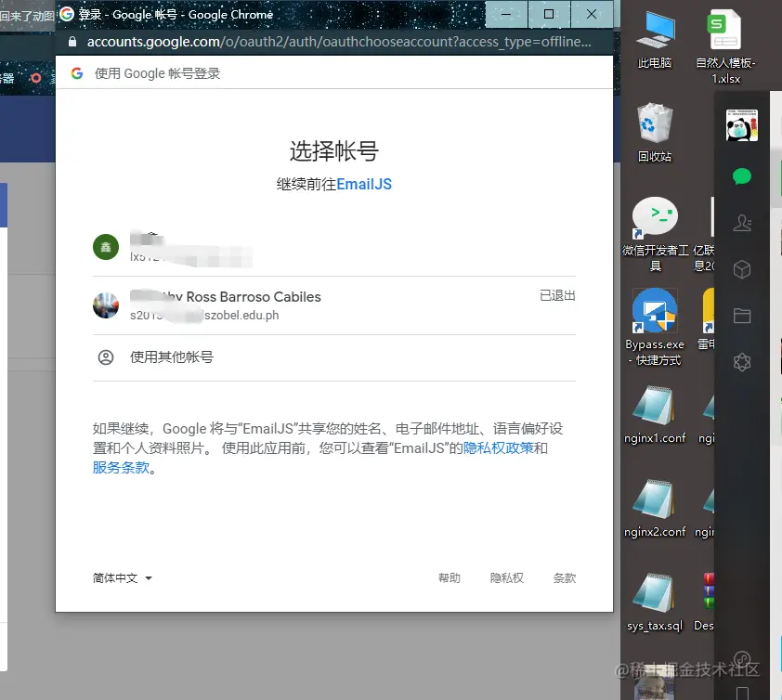Viewport: 782px width, 700px height.
Task: Open nginx2.conf file on desktop
Action: pos(655,509)
